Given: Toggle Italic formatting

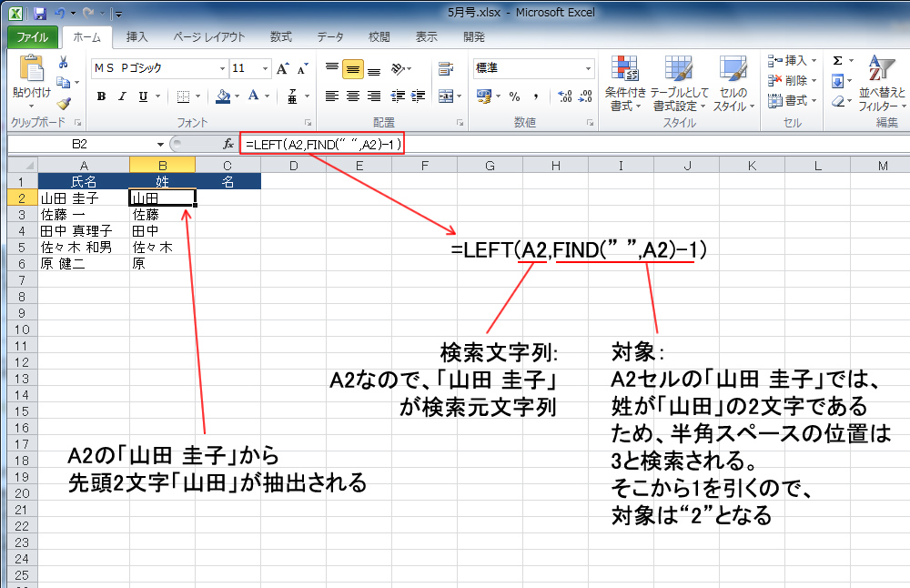Looking at the screenshot, I should coord(122,96).
